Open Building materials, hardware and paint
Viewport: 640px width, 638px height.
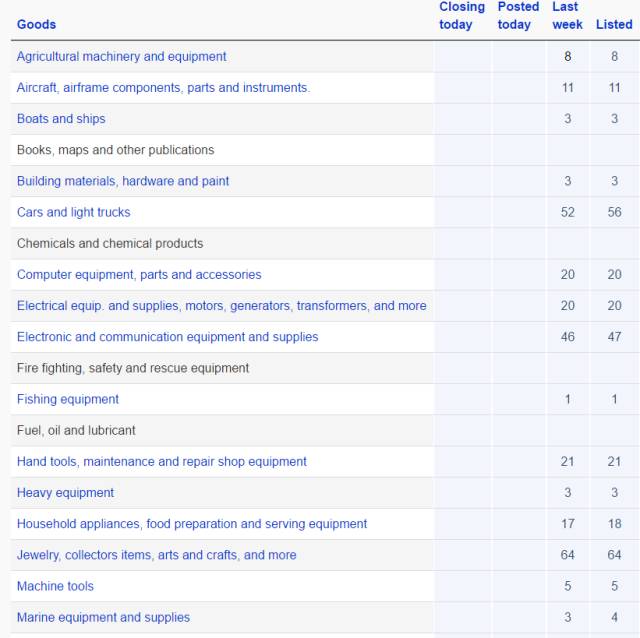point(123,181)
